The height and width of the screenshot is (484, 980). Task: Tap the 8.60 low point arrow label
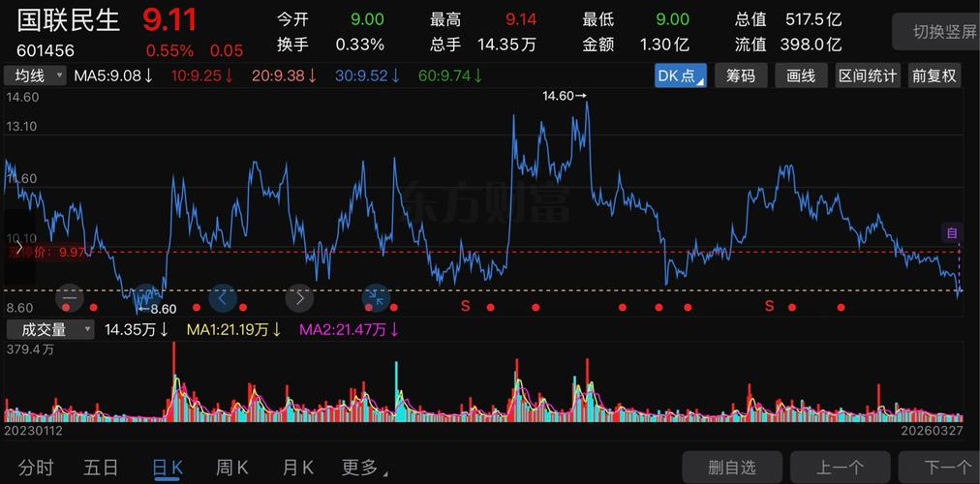pos(158,309)
